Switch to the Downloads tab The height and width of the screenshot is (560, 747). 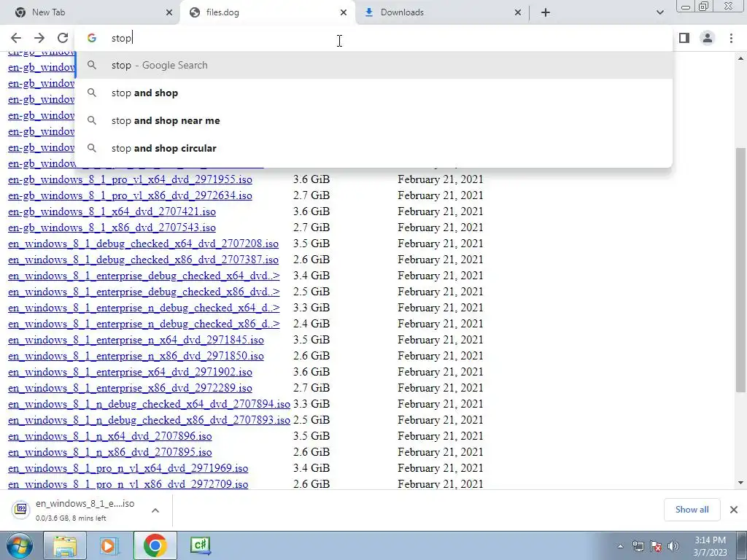442,12
